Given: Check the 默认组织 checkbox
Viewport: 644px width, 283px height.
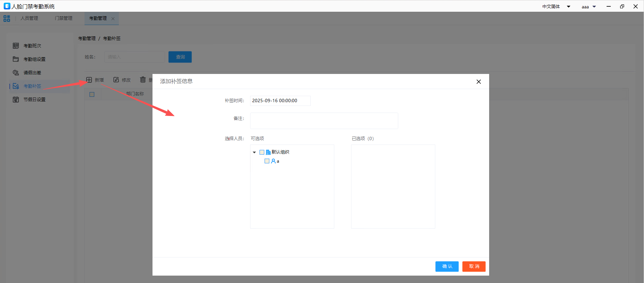Looking at the screenshot, I should click(x=262, y=152).
